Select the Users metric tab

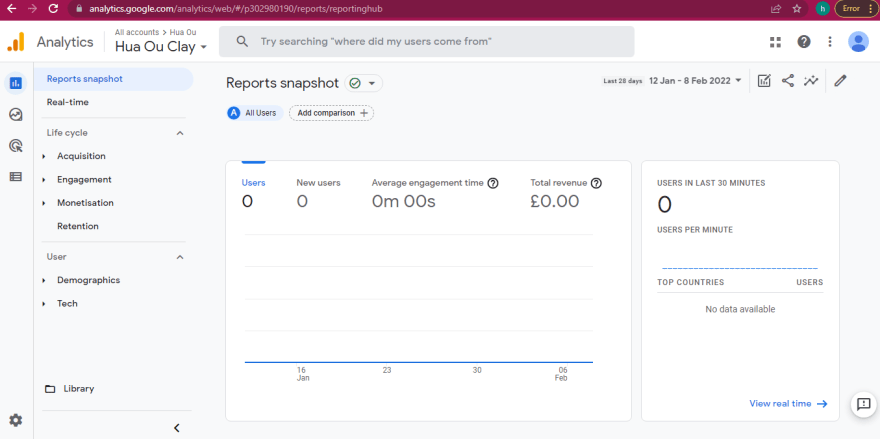253,193
